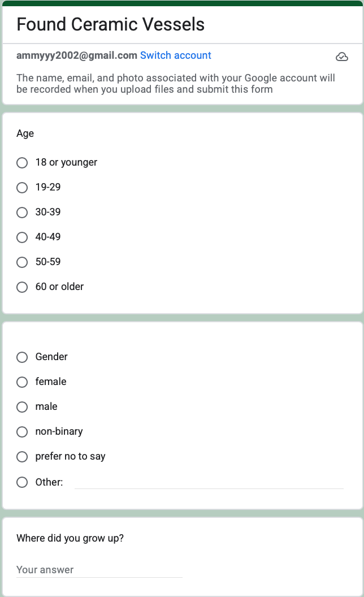Click the cloud saved-draft icon
This screenshot has height=597, width=364.
341,57
